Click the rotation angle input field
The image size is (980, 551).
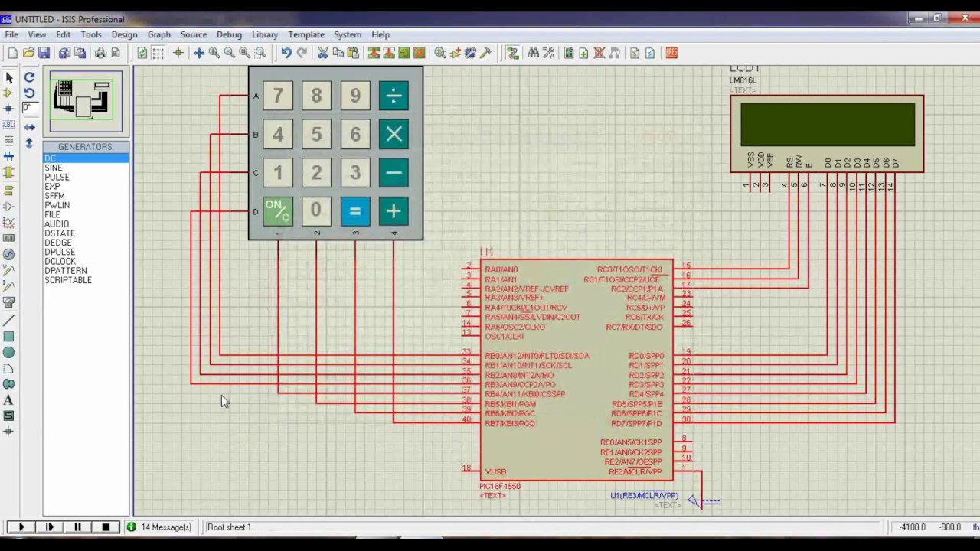click(x=30, y=108)
